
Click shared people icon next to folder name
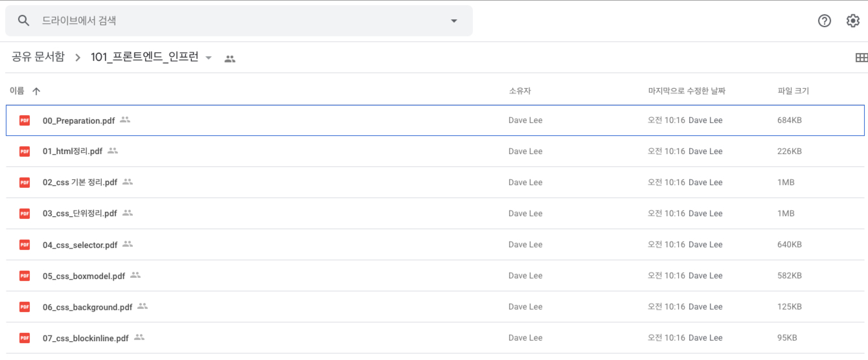[230, 59]
